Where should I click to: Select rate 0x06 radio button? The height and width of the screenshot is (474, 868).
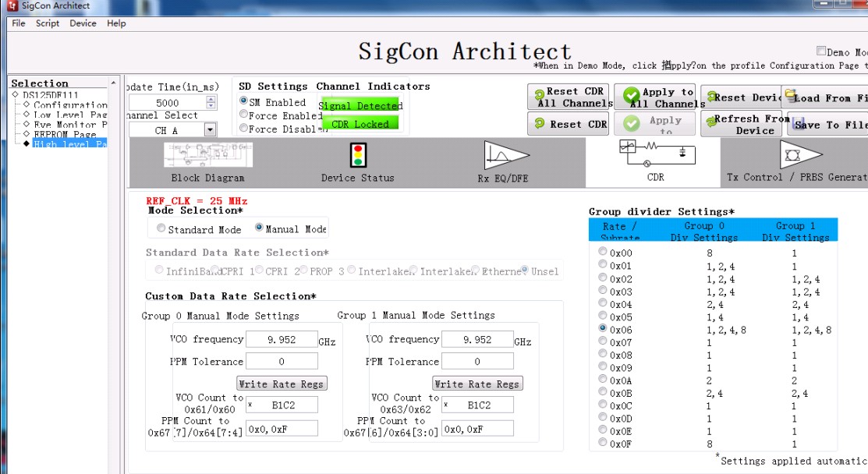pyautogui.click(x=602, y=328)
